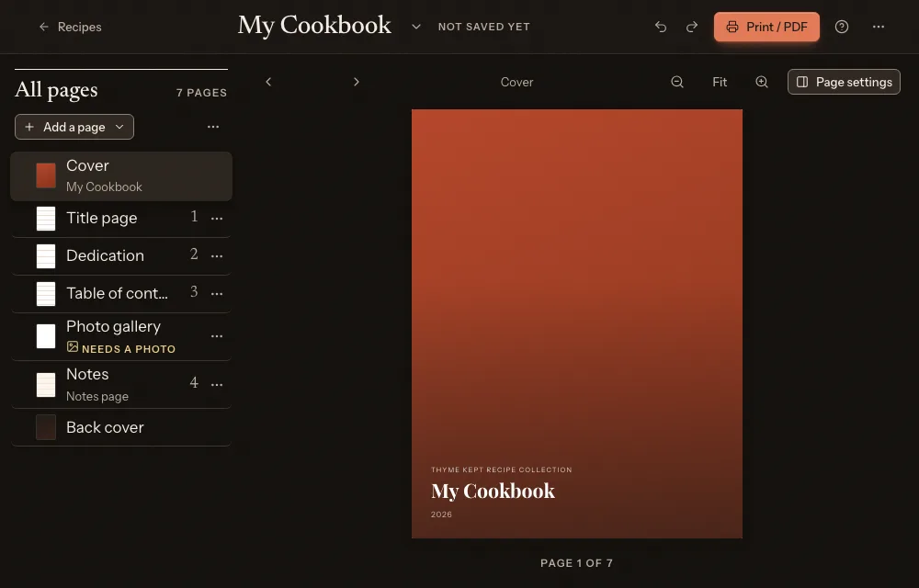Select the Cover page in the list
919x588 pixels.
point(121,176)
